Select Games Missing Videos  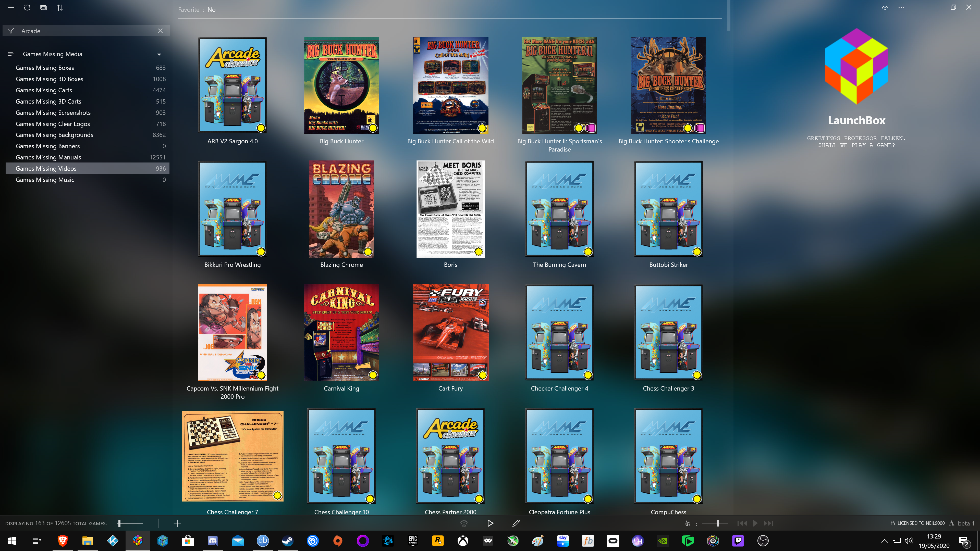88,168
